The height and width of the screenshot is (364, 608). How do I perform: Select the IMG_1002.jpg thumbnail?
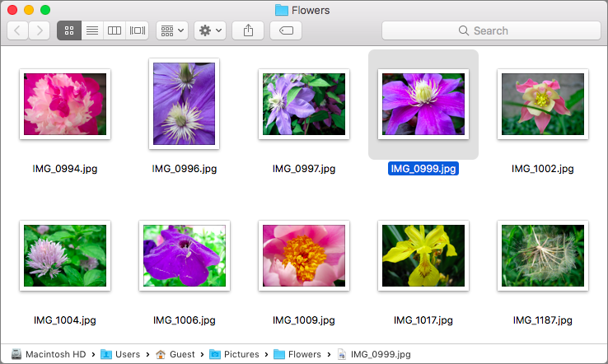click(x=543, y=105)
